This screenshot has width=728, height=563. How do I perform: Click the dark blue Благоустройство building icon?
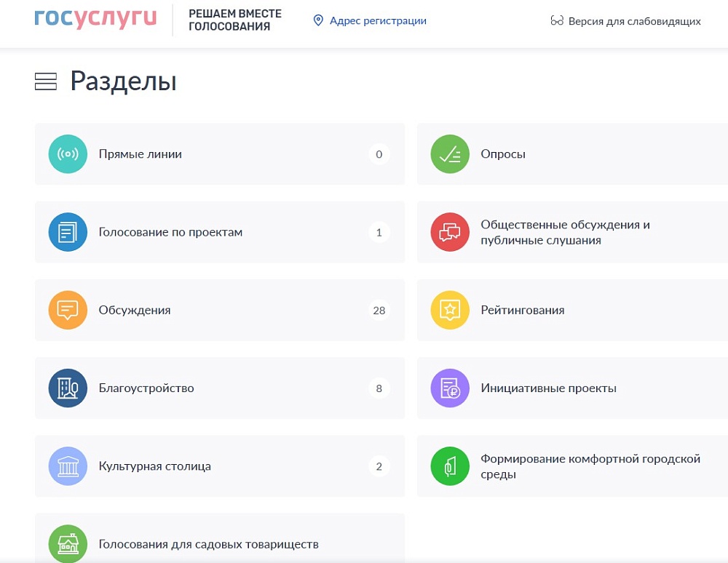[68, 388]
